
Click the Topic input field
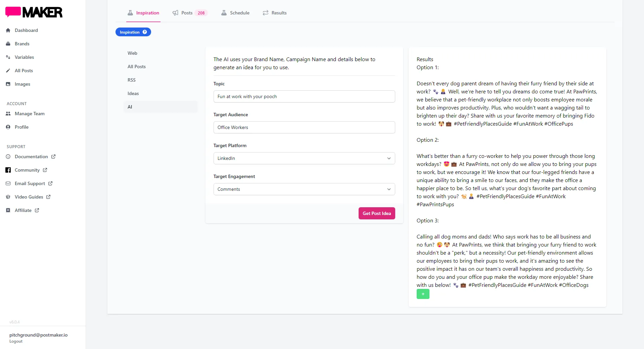tap(304, 96)
